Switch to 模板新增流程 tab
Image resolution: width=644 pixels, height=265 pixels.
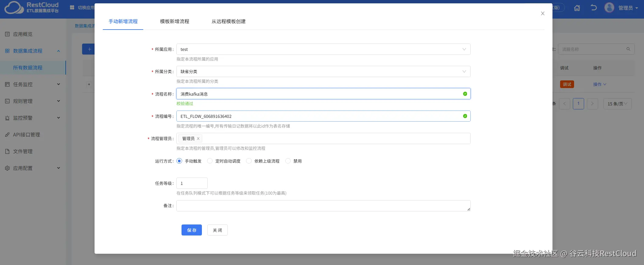click(175, 21)
